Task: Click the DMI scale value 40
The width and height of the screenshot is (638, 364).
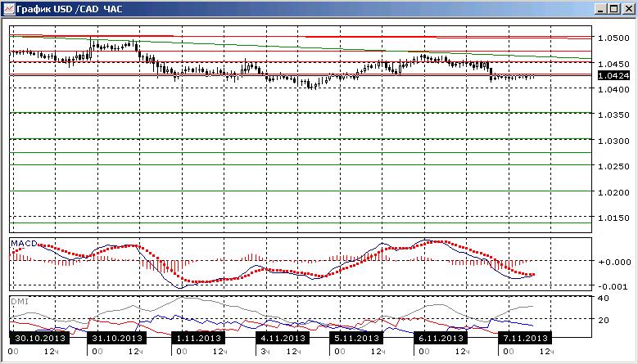Action: (x=604, y=299)
